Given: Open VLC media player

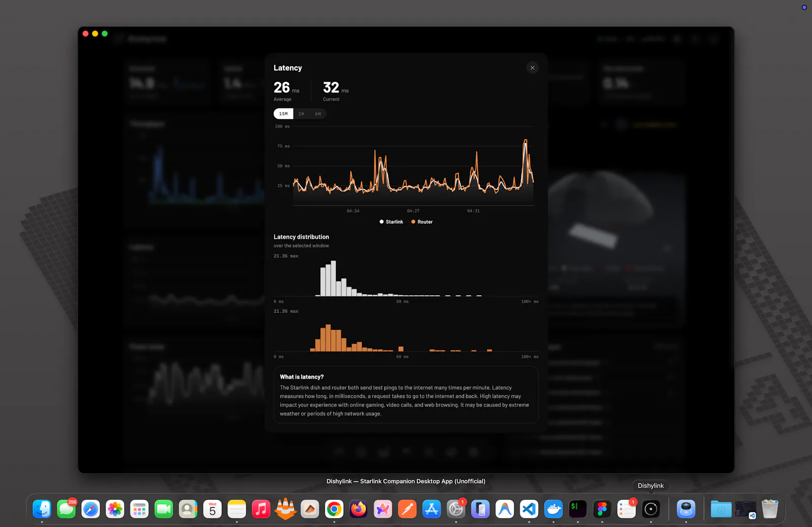Looking at the screenshot, I should [x=286, y=509].
